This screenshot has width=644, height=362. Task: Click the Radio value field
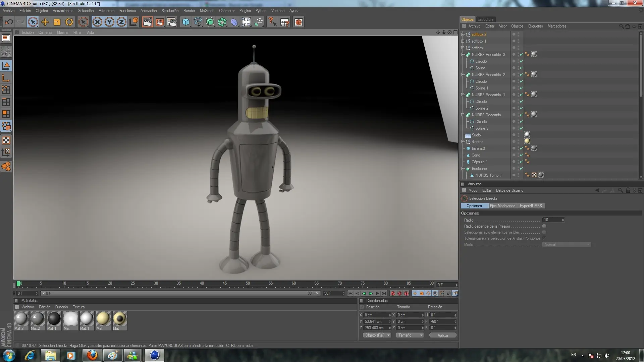pyautogui.click(x=553, y=220)
